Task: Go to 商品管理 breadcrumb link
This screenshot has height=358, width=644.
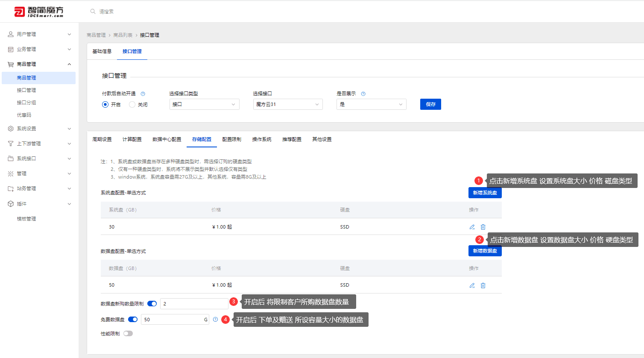Action: click(x=96, y=35)
